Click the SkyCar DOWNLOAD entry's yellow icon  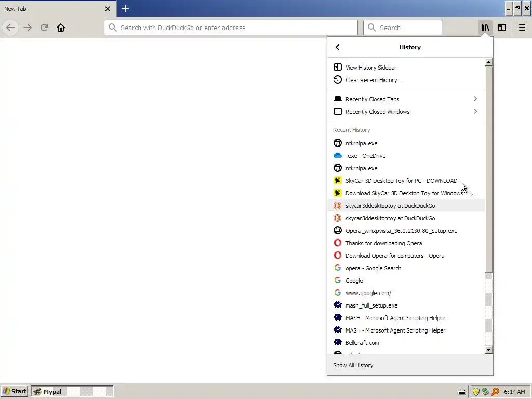point(337,180)
